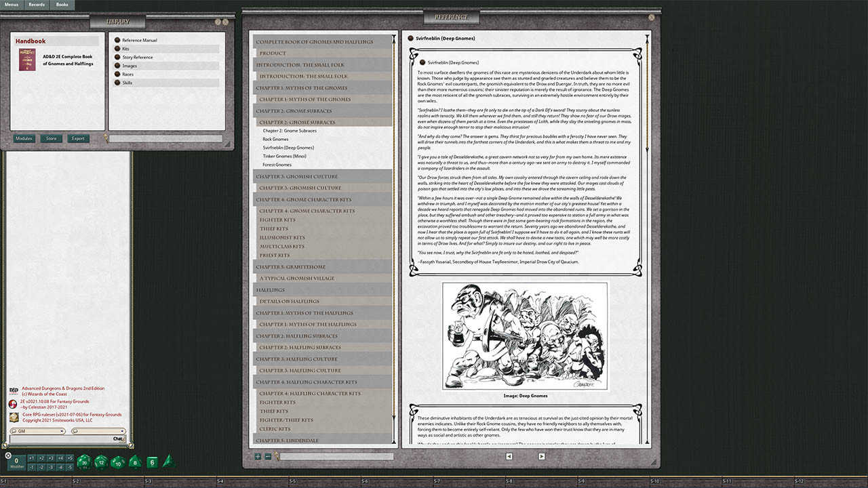Toggle the bullet next to the Kits category
Image resolution: width=868 pixels, height=488 pixels.
[117, 49]
